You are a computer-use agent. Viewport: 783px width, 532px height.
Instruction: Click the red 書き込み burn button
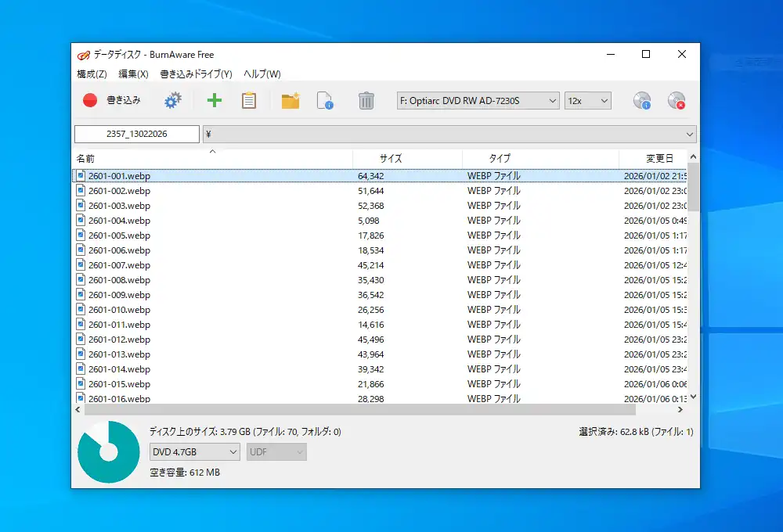(112, 100)
